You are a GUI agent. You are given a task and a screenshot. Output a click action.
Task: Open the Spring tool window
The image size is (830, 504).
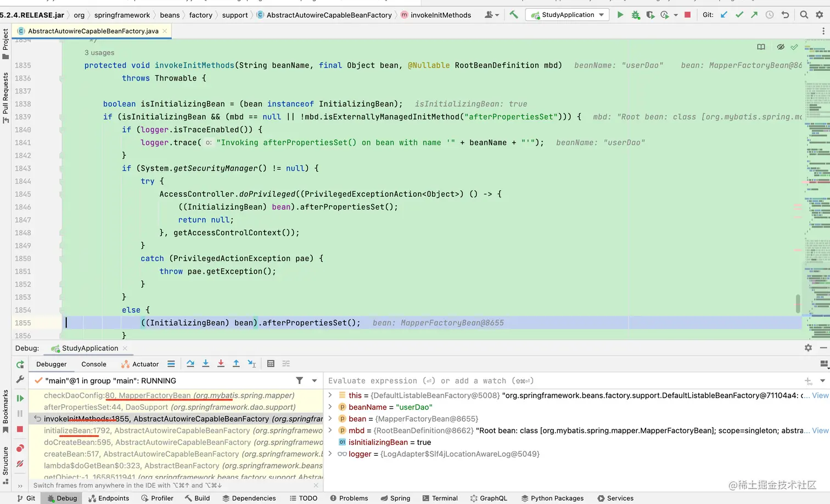(395, 498)
